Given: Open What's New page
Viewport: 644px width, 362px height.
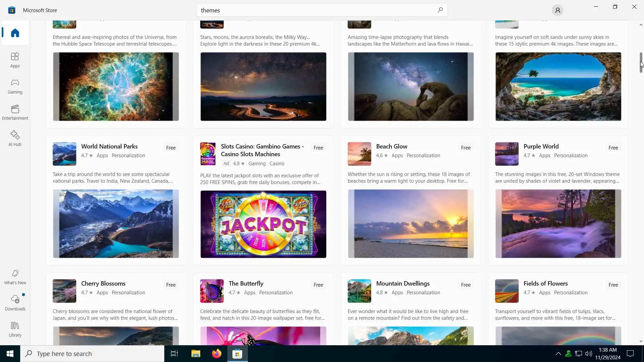Looking at the screenshot, I should [x=15, y=277].
